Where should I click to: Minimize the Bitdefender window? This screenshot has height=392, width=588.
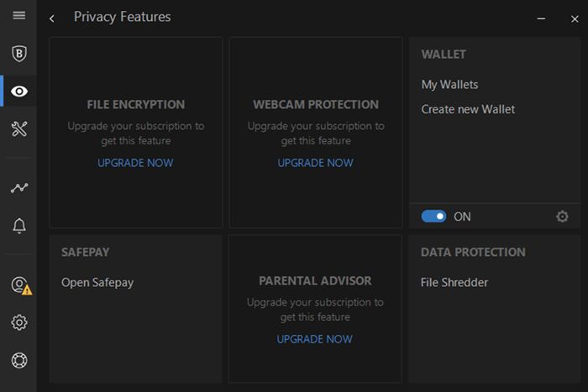pos(541,18)
